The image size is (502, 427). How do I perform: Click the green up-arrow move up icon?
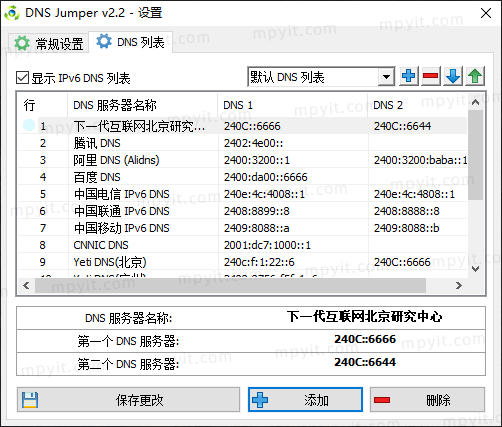[475, 77]
